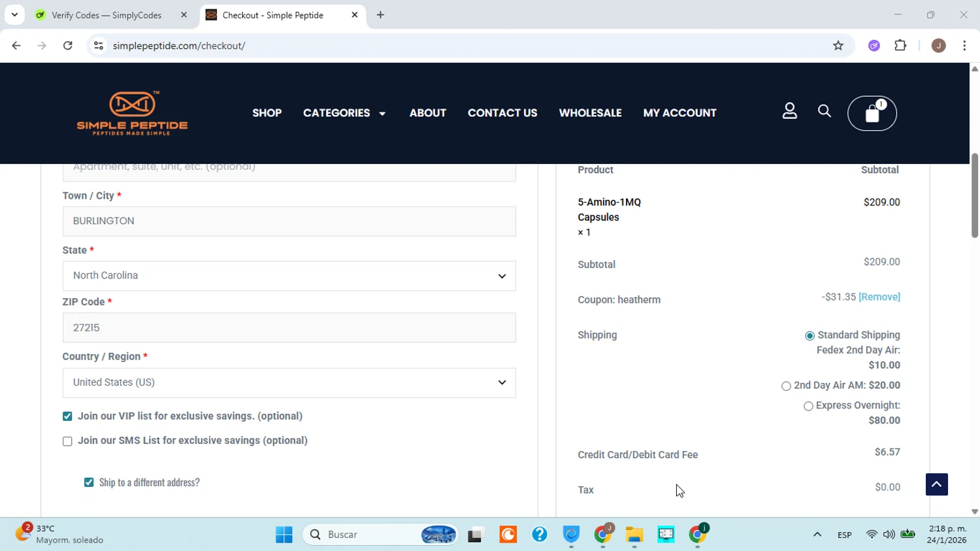Go back to the previous page
Image resolution: width=980 pixels, height=551 pixels.
click(x=16, y=46)
